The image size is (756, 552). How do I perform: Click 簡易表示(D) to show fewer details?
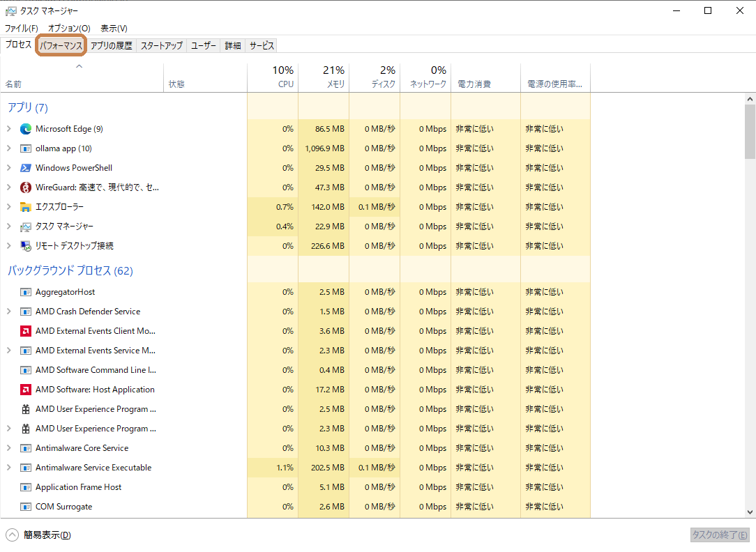click(x=38, y=535)
